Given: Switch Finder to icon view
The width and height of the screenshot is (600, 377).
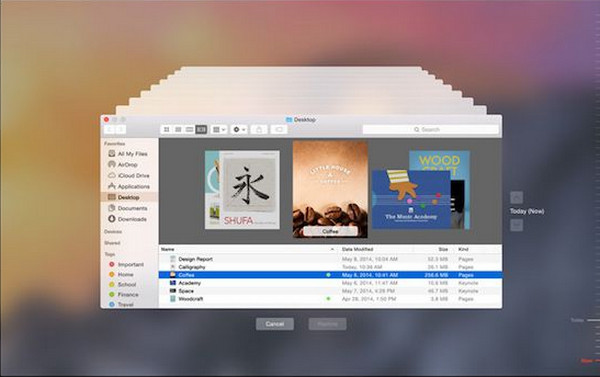Looking at the screenshot, I should pyautogui.click(x=166, y=130).
